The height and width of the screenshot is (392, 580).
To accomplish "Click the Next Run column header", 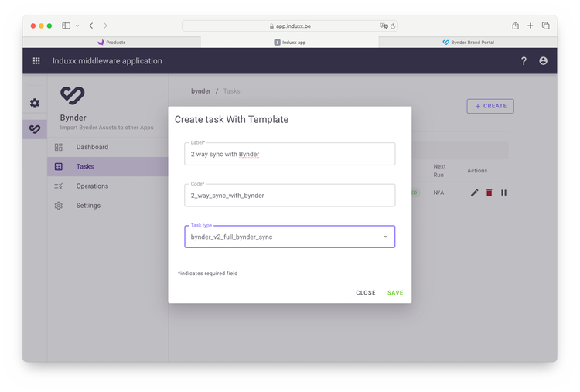I will (439, 171).
